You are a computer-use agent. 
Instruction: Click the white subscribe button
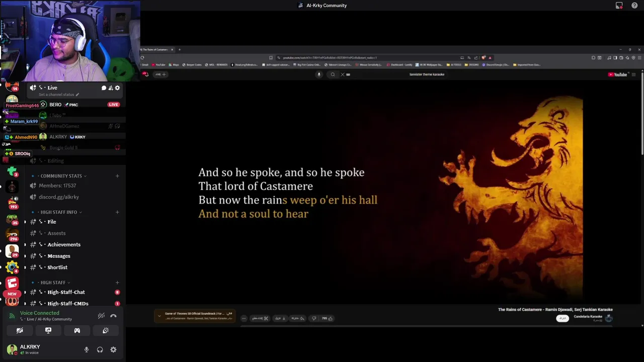[x=562, y=318]
